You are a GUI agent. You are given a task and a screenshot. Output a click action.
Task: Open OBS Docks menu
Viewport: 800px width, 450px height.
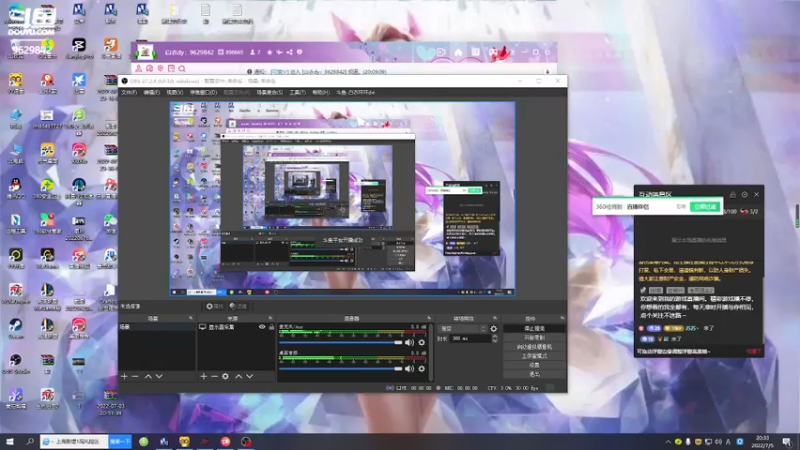[x=203, y=92]
